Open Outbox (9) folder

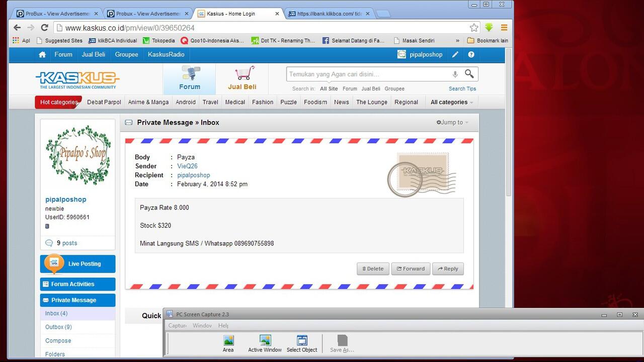[x=58, y=327]
